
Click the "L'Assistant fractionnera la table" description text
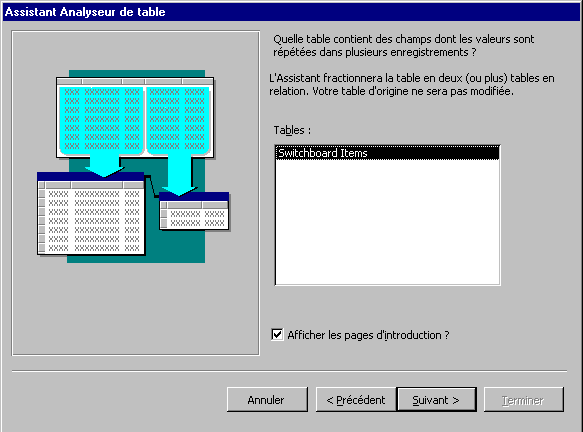[x=412, y=84]
